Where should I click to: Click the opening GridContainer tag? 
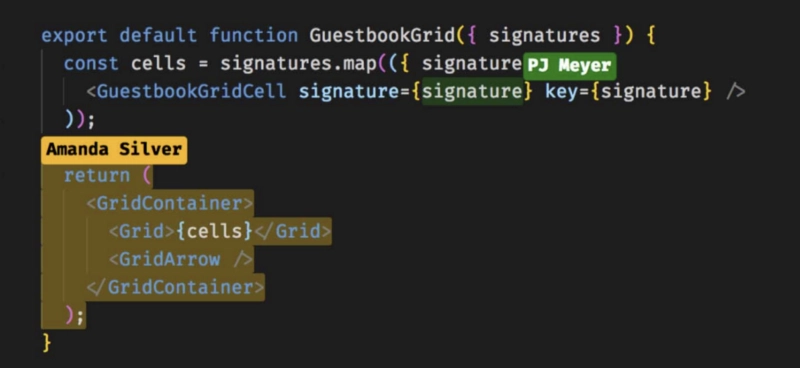click(169, 204)
